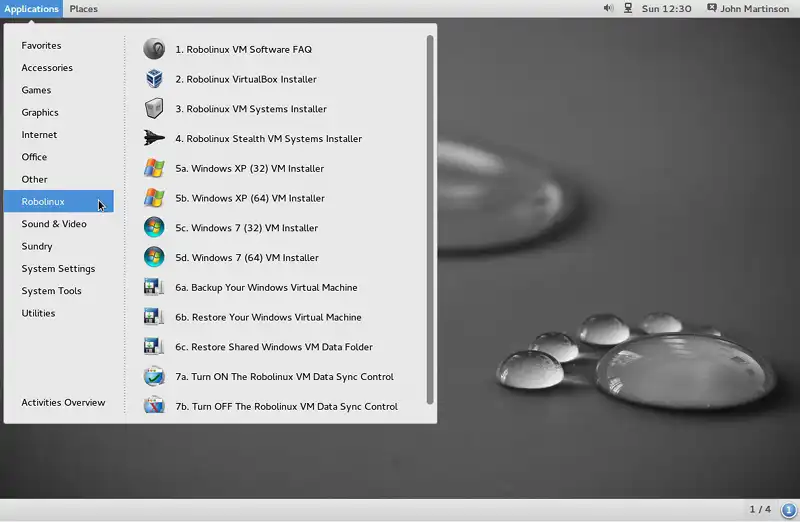
Task: Click the Windows XP (32) flag icon
Action: tap(154, 168)
